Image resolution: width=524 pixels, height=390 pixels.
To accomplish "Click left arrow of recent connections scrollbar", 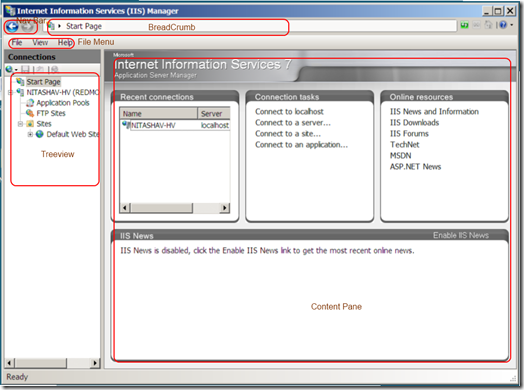I will [125, 208].
